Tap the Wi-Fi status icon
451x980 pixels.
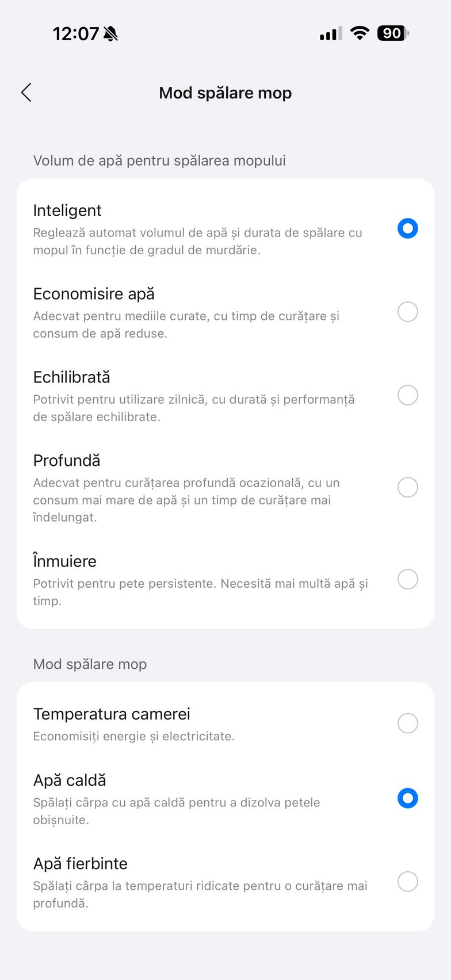pyautogui.click(x=360, y=33)
